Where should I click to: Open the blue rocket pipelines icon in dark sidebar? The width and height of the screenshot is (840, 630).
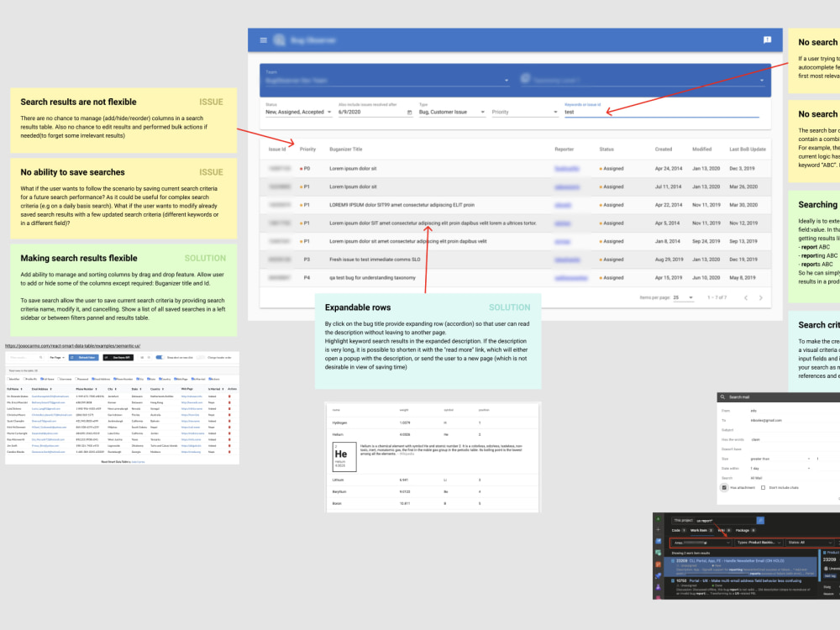pos(659,576)
